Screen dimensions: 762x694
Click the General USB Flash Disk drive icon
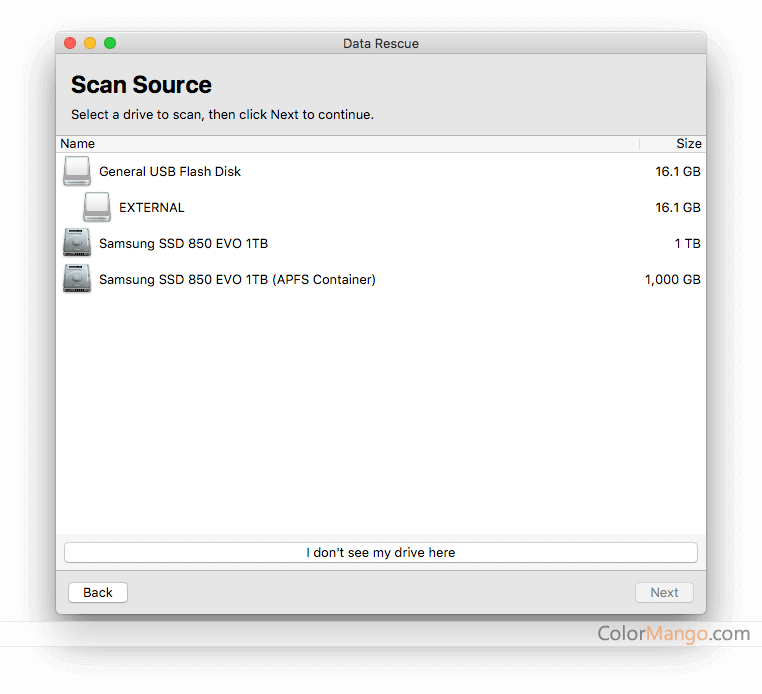[77, 172]
